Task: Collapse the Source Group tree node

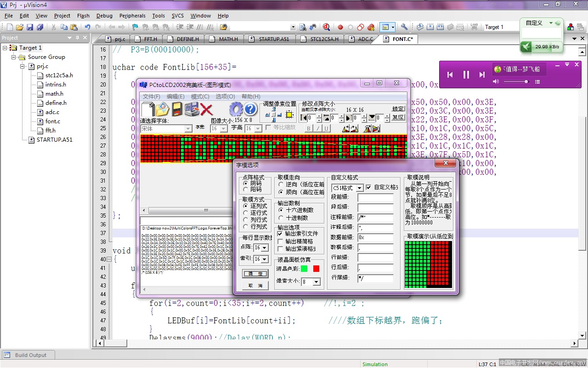Action: point(13,57)
